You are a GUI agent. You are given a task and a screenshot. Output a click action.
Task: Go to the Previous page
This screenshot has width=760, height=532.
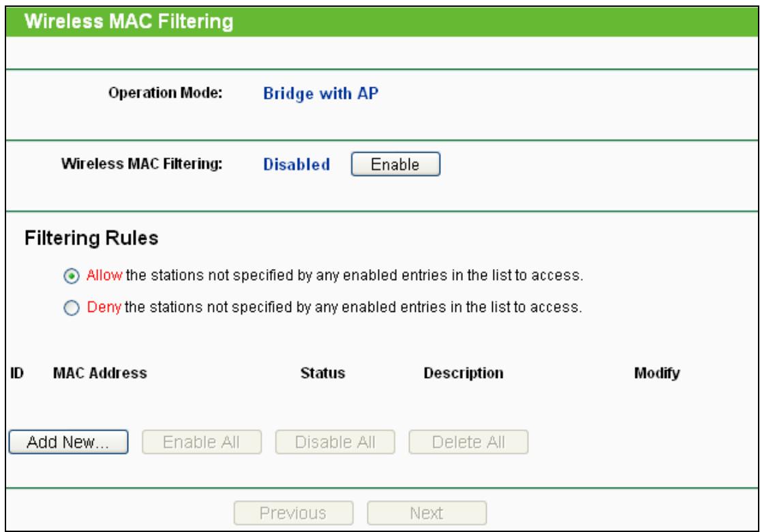(x=294, y=512)
